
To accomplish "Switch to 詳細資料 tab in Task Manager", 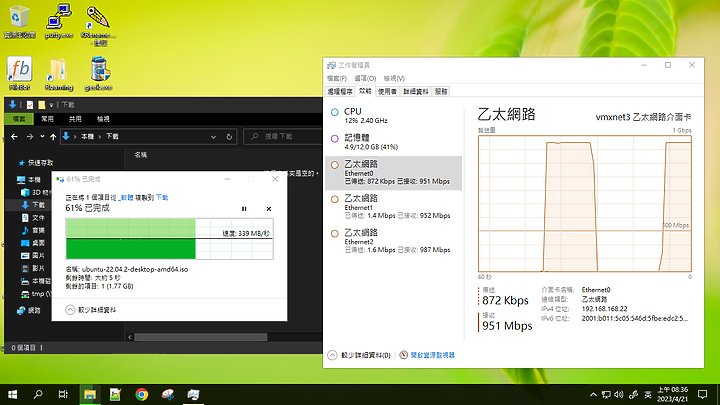I will click(x=416, y=92).
